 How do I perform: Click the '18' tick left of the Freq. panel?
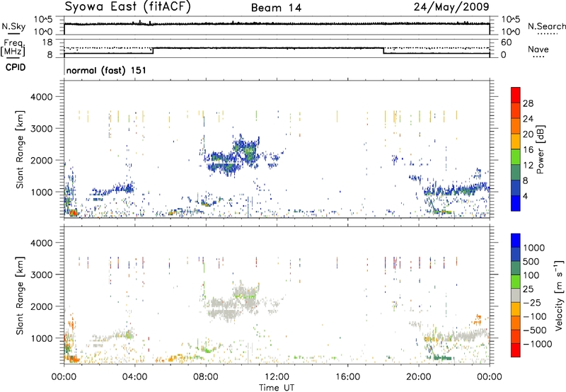click(x=47, y=42)
